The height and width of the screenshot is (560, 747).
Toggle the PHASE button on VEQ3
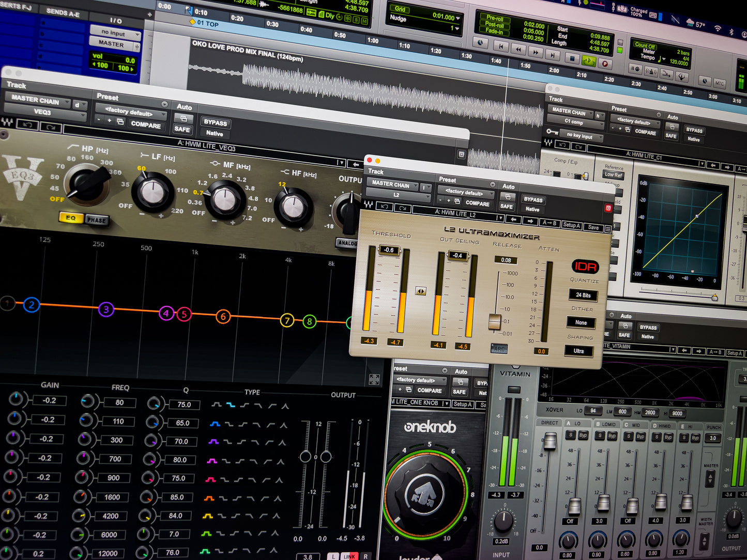tap(96, 220)
